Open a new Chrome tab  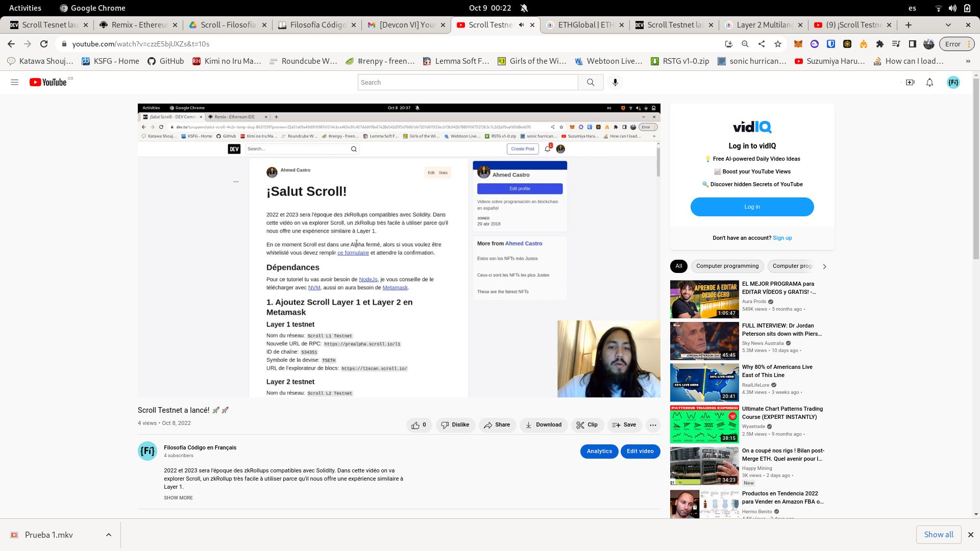click(909, 24)
